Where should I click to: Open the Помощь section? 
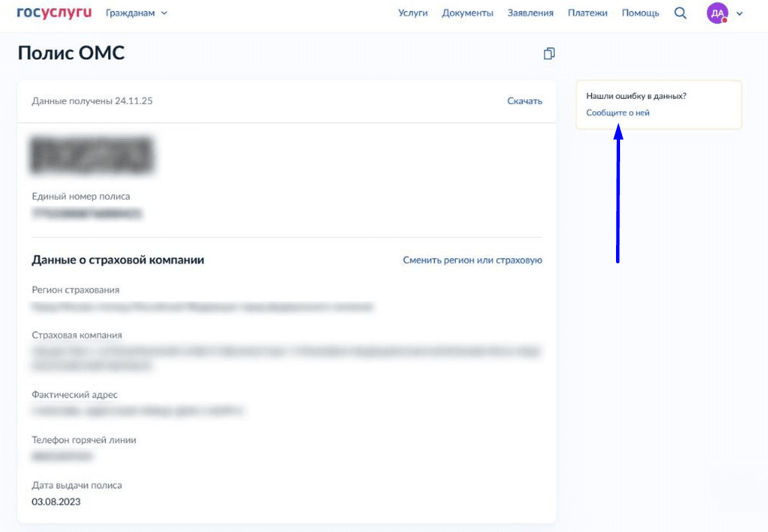640,13
